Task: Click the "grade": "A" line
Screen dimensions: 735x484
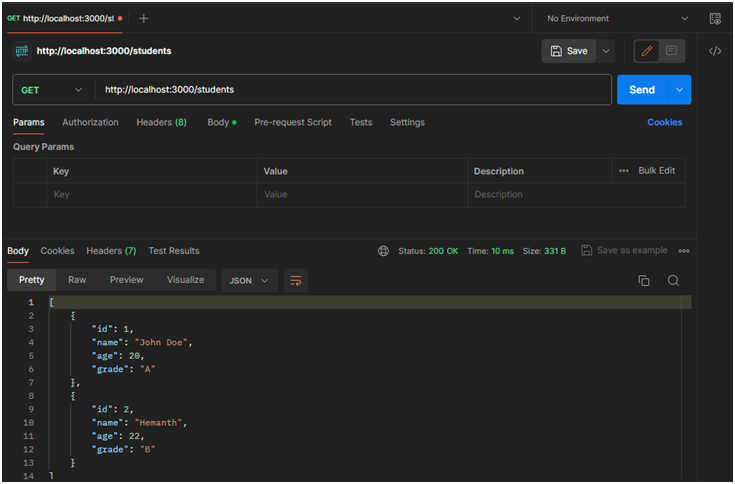Action: tap(123, 369)
